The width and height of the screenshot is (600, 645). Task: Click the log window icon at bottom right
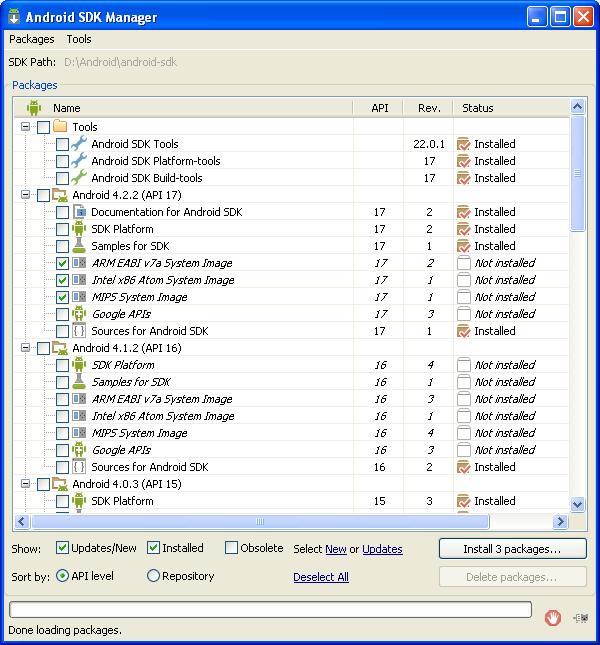coord(581,617)
